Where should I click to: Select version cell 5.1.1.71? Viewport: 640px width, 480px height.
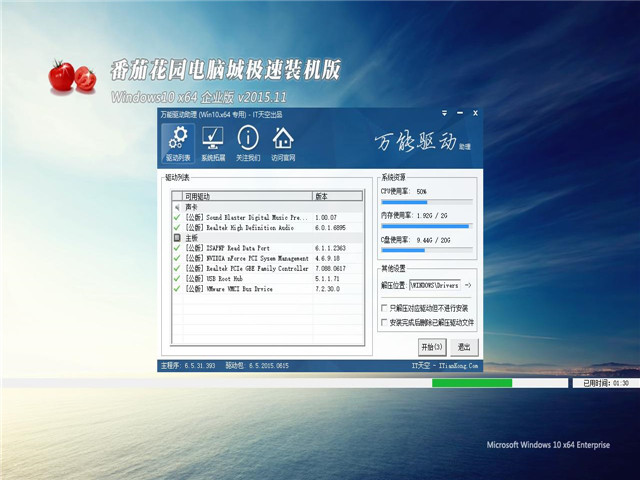[x=327, y=279]
